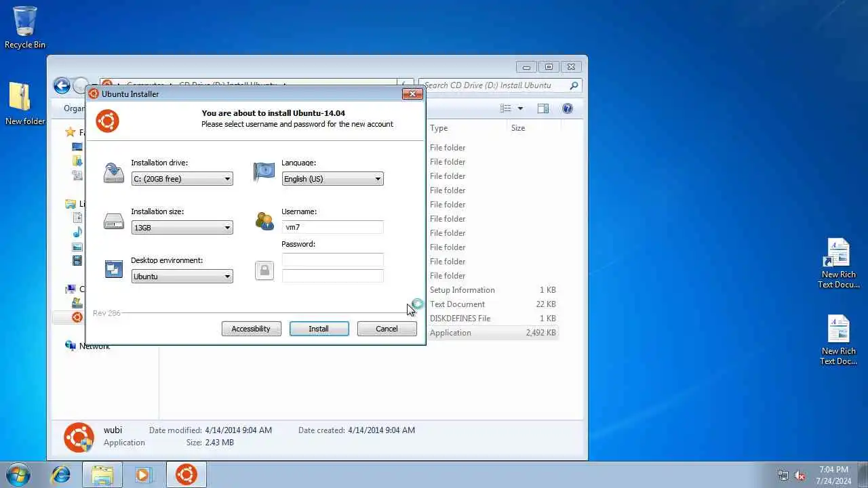The width and height of the screenshot is (868, 488).
Task: Open Explorer help icon
Action: click(x=568, y=108)
